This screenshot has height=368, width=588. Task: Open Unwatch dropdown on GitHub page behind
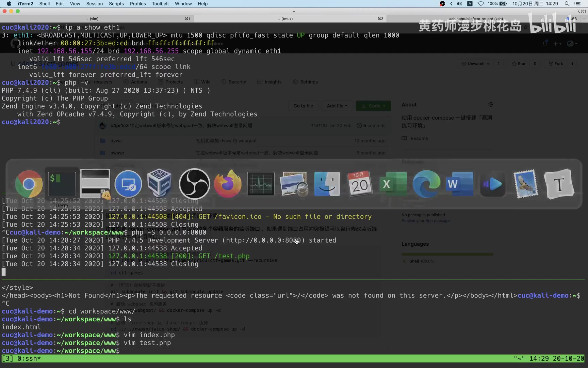475,64
